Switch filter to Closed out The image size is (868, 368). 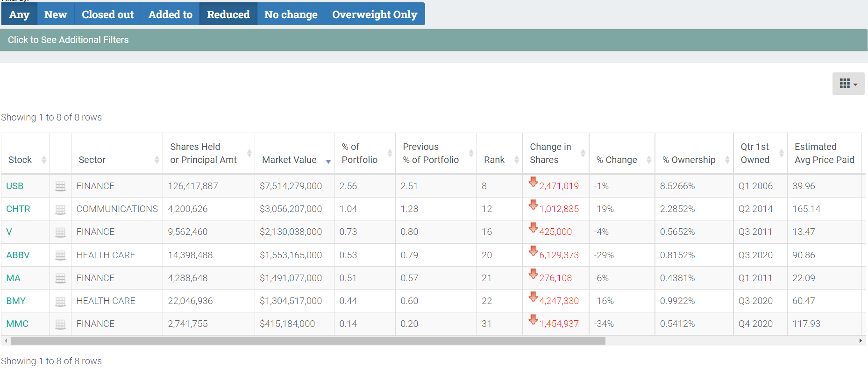point(107,14)
